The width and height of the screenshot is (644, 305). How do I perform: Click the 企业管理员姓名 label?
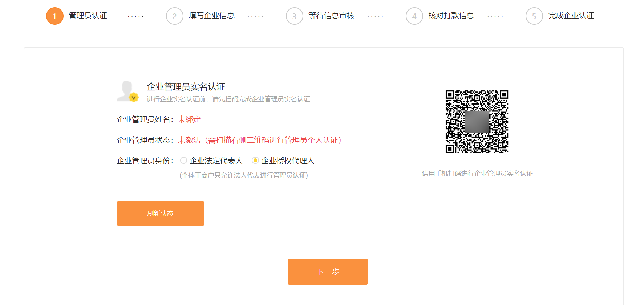coord(146,119)
